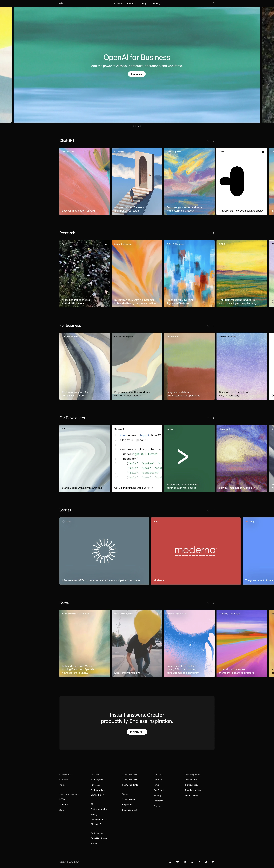Go back in For Developers carousel
Viewport: 274px width, 868px height.
coord(208,418)
